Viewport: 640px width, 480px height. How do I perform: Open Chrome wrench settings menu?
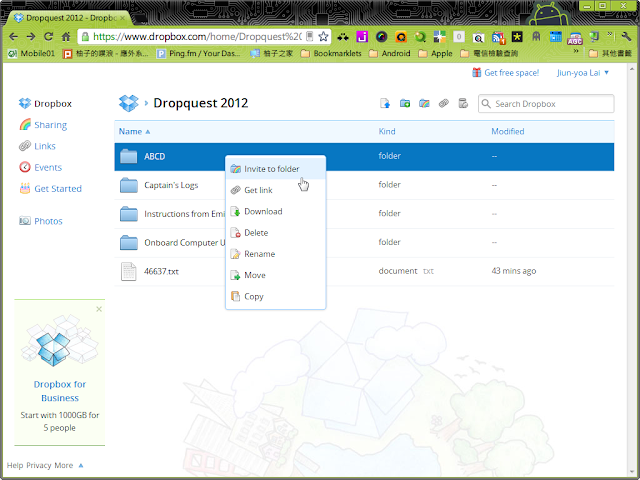[627, 37]
